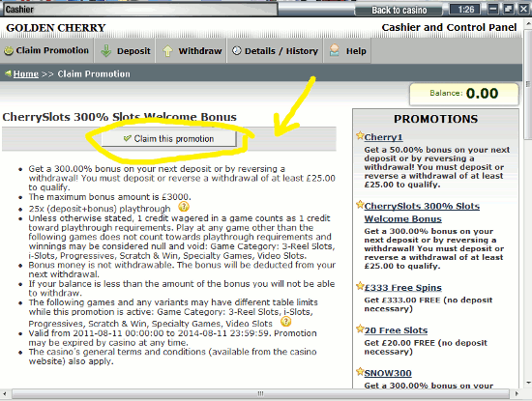Click the Details / History clock icon
Viewport: 532px width, 401px height.
click(236, 50)
